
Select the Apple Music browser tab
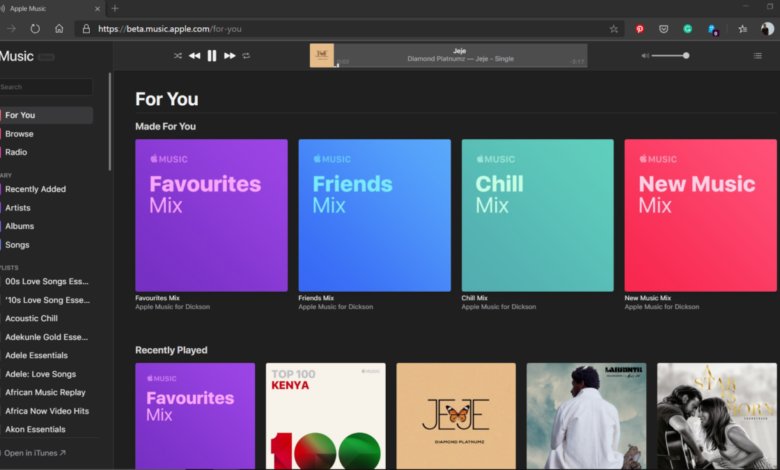(51, 8)
